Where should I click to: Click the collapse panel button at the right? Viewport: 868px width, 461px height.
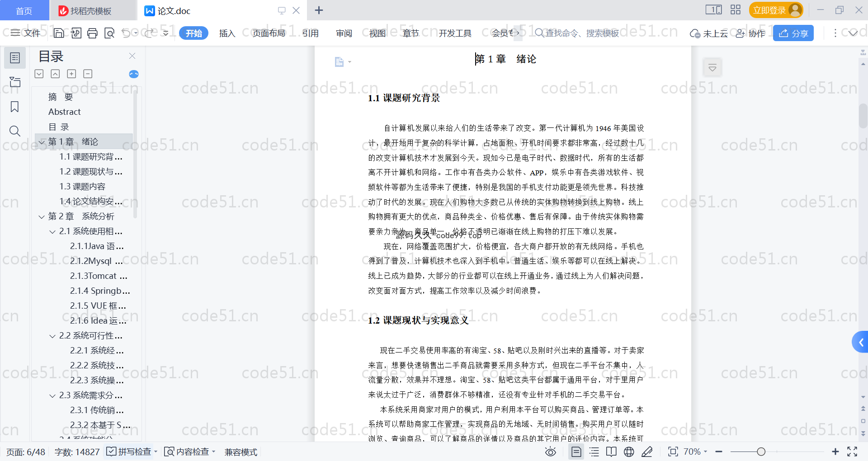(712, 68)
